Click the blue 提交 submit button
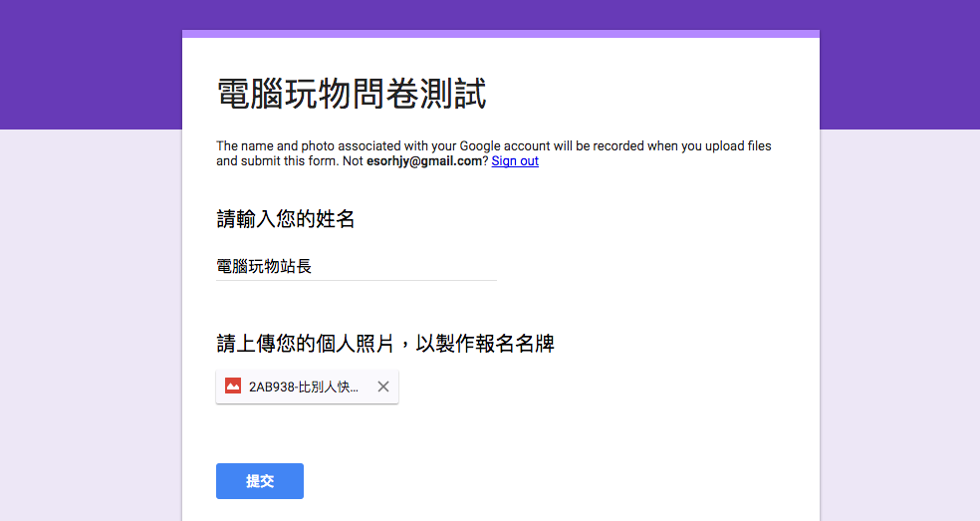The image size is (980, 521). (x=260, y=481)
